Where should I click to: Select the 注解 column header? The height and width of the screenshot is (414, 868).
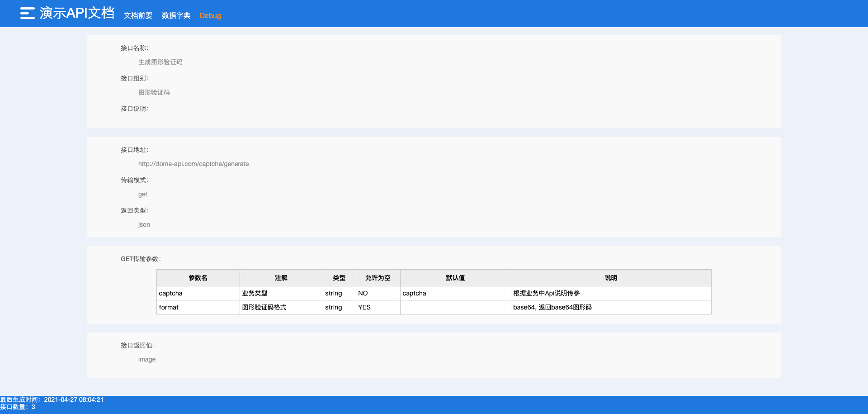281,278
